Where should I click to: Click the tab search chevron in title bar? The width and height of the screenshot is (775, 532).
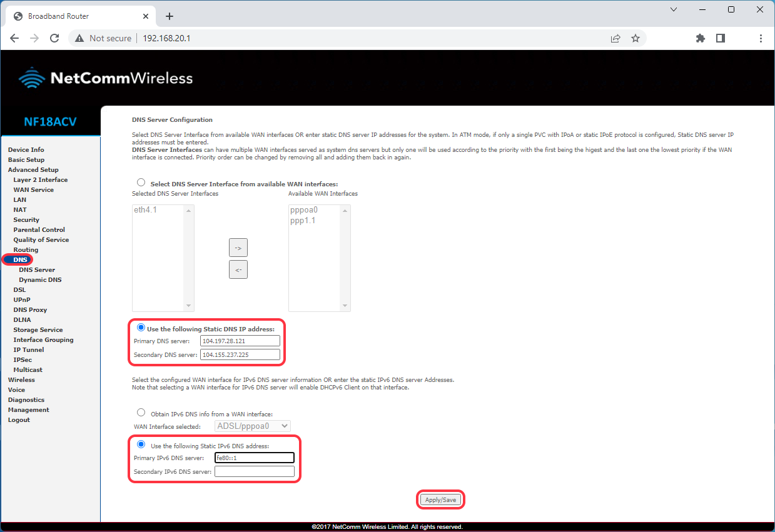[674, 9]
